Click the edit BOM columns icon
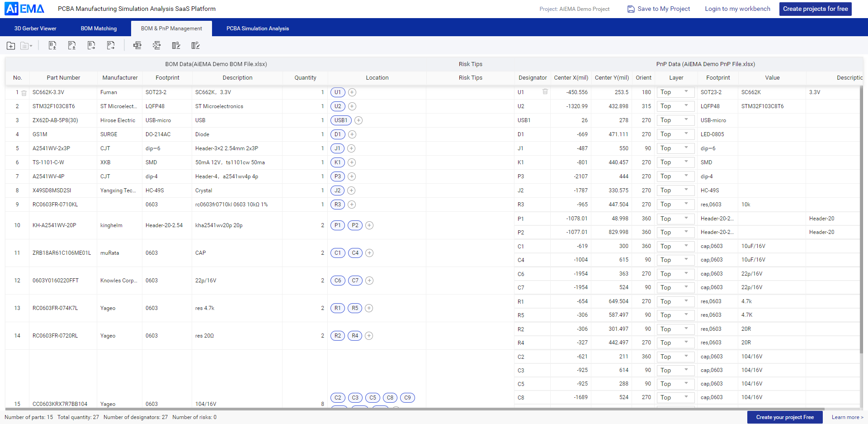The image size is (868, 424). [x=176, y=45]
